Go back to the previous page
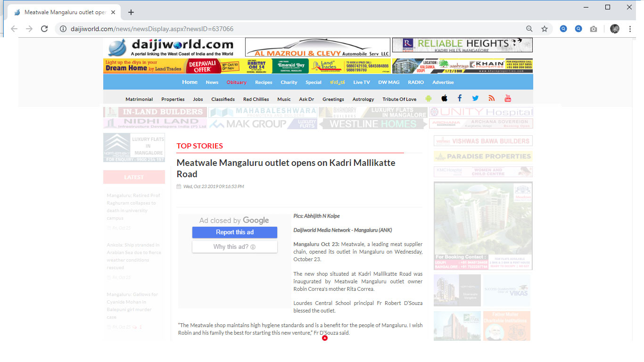644x362 pixels. (14, 29)
